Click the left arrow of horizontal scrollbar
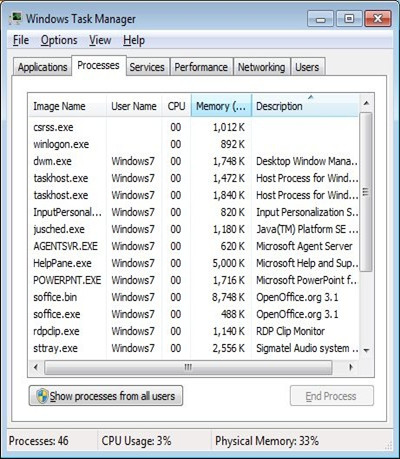 click(x=36, y=367)
